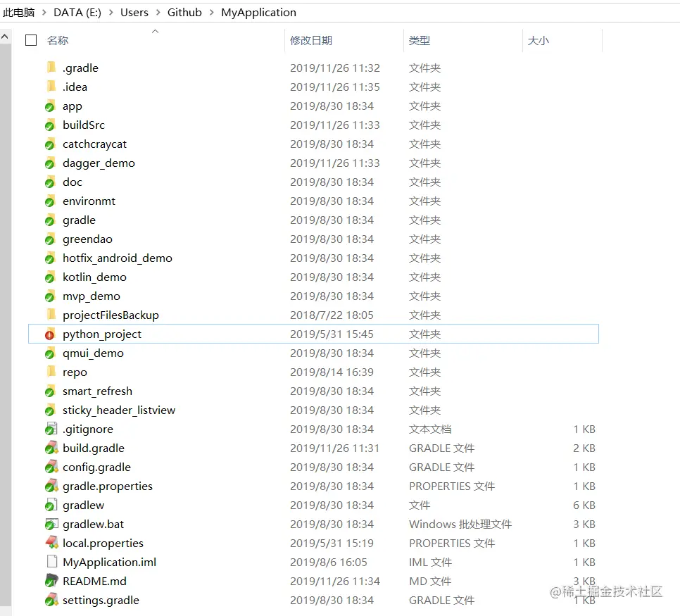Click the 6 KB size cell
The image size is (680, 616).
pos(584,505)
